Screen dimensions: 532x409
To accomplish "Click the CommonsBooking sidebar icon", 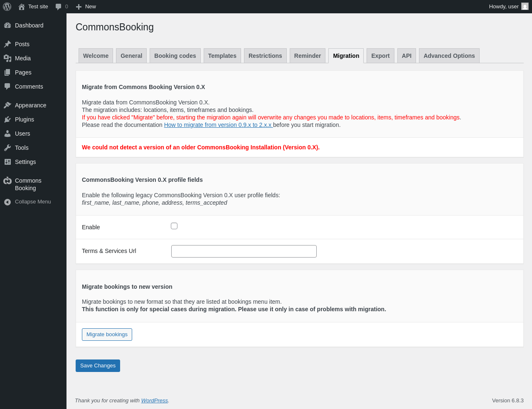I will click(7, 181).
